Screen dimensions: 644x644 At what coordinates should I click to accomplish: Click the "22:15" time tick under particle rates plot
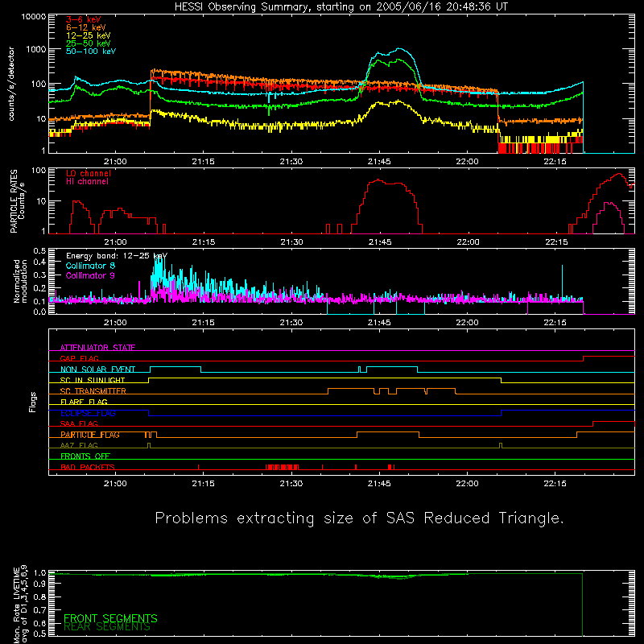(556, 242)
